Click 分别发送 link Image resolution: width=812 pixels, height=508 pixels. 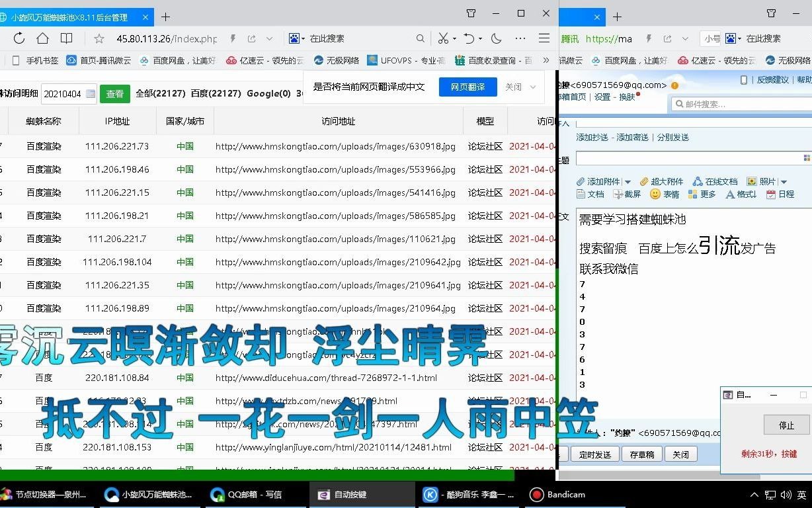[x=673, y=137]
